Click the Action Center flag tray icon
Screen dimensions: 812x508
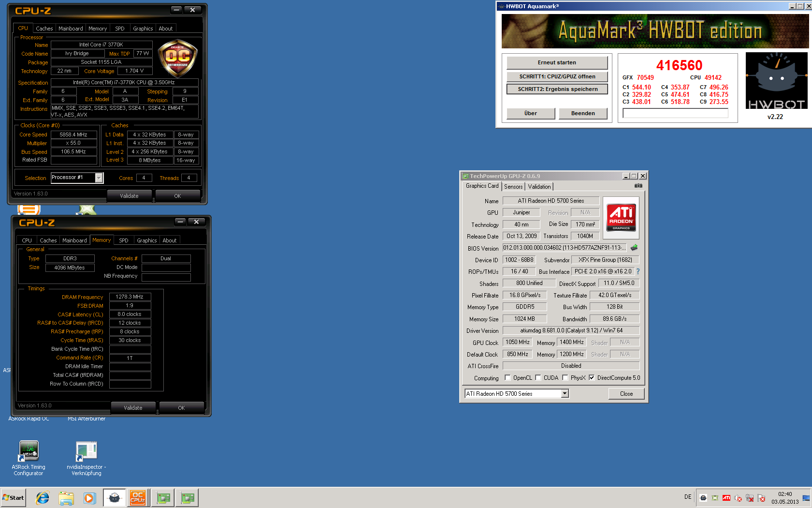pyautogui.click(x=761, y=498)
